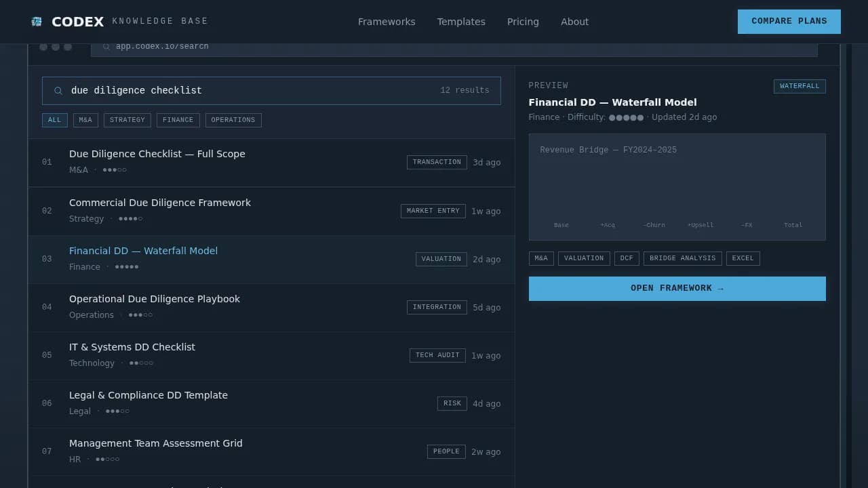
Task: Click the "–Churn" chart axis label
Action: click(654, 225)
